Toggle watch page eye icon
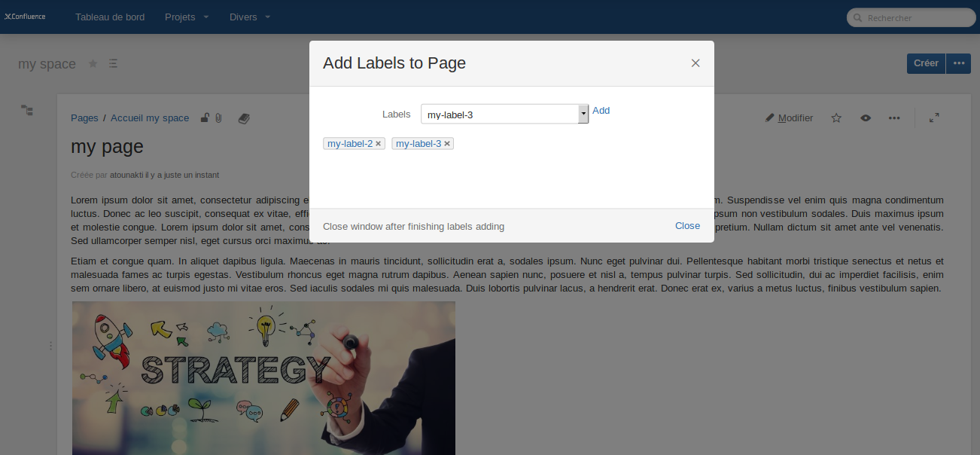The height and width of the screenshot is (455, 980). point(866,118)
